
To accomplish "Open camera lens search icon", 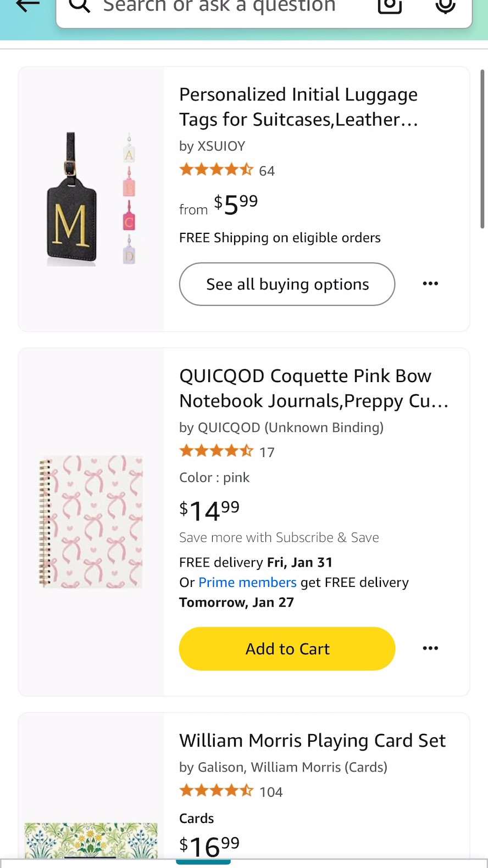I will coord(390,5).
